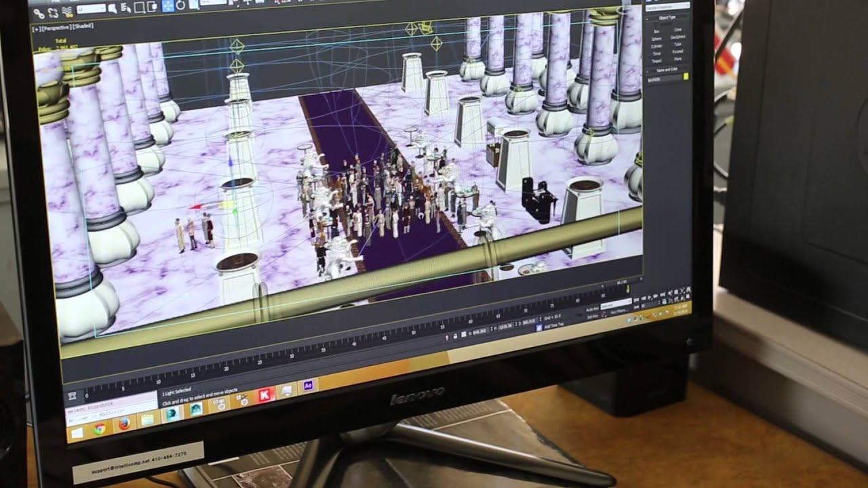Toggle the Selection Lock padlock icon

[x=455, y=335]
